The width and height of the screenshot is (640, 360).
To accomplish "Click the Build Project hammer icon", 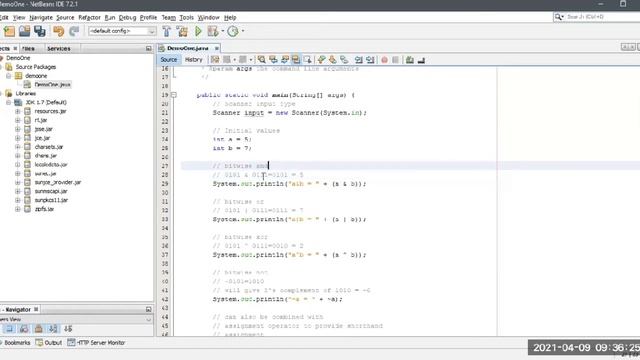I will (x=167, y=31).
